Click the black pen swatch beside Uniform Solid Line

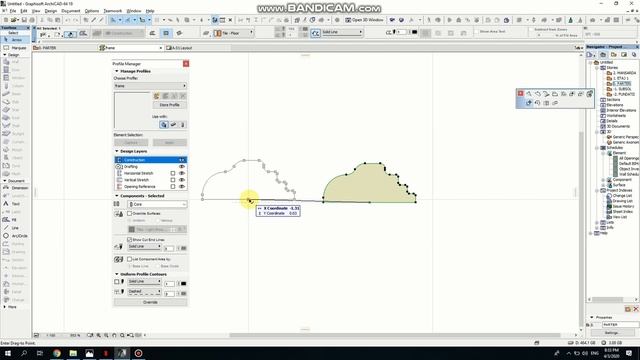click(x=183, y=283)
